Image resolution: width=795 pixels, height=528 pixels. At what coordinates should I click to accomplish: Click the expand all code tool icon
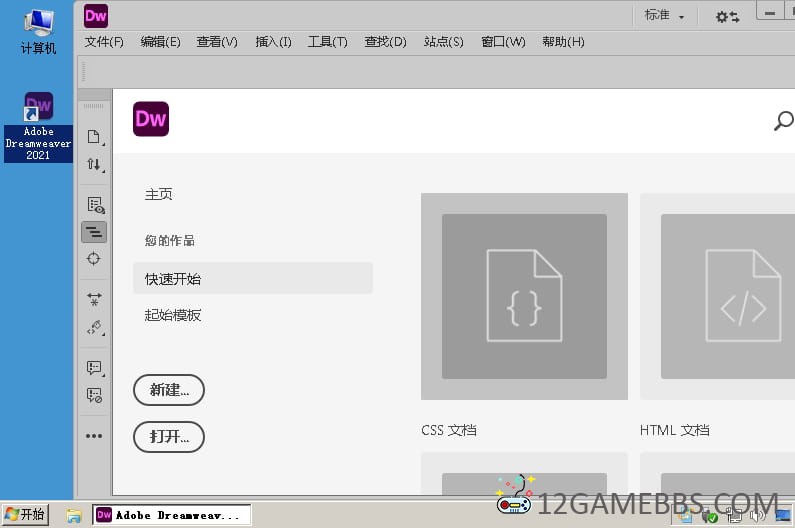pos(94,299)
